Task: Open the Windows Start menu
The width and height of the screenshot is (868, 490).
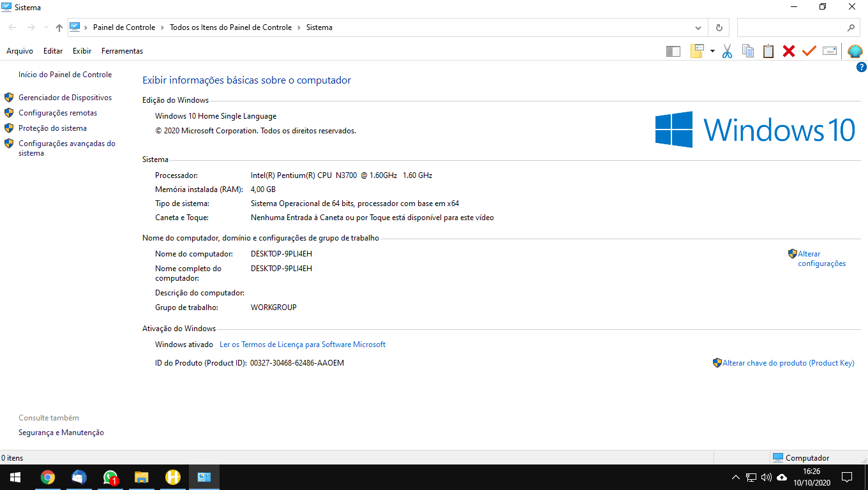Action: click(x=15, y=477)
